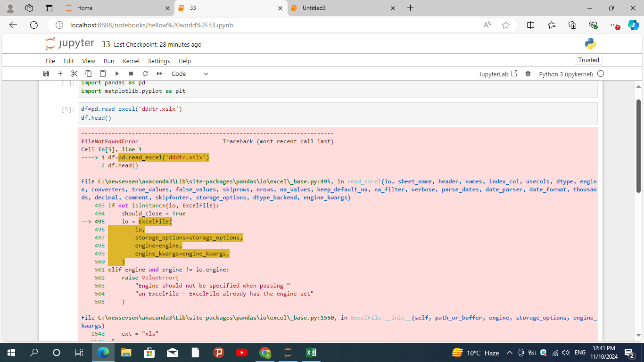This screenshot has width=644, height=362.
Task: Insert a cell below with the plus icon
Action: tap(60, 74)
